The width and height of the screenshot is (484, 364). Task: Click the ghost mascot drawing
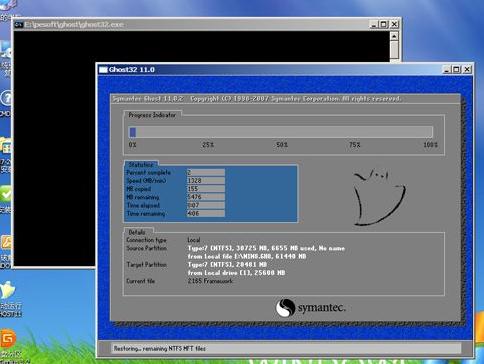tap(380, 197)
